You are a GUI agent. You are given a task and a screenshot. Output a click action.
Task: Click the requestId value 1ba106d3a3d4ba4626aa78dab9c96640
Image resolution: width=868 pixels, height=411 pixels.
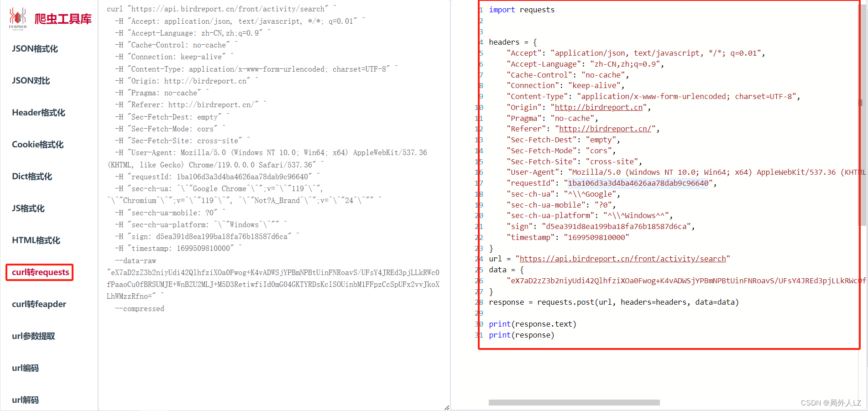(638, 183)
